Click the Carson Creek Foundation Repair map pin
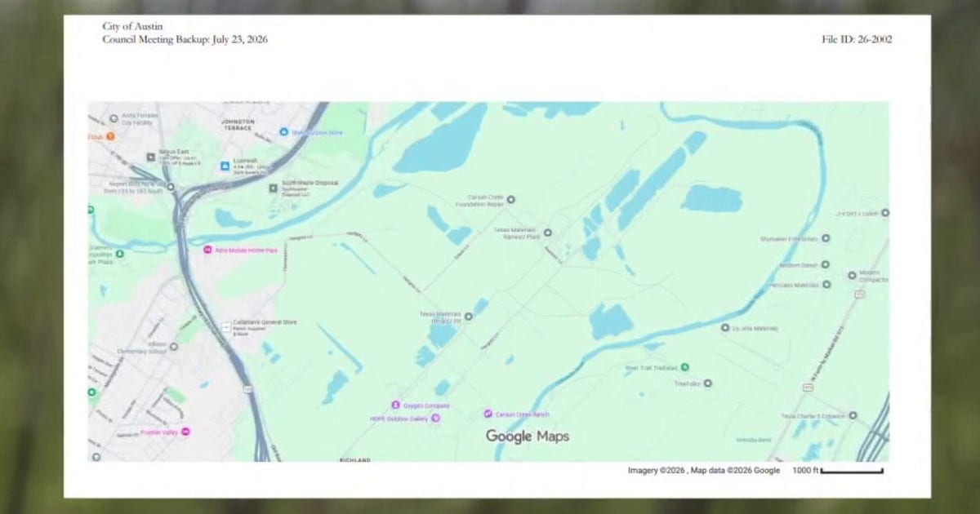The image size is (980, 514). (x=511, y=199)
